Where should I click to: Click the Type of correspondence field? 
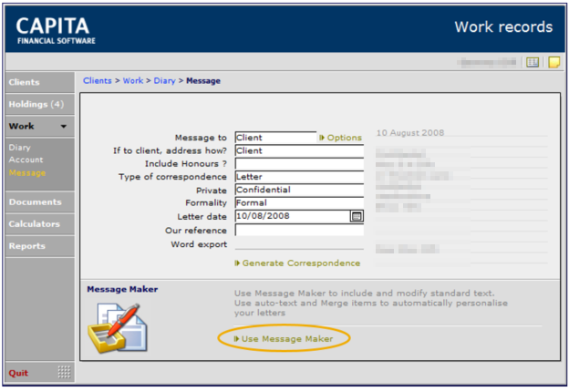coord(299,177)
